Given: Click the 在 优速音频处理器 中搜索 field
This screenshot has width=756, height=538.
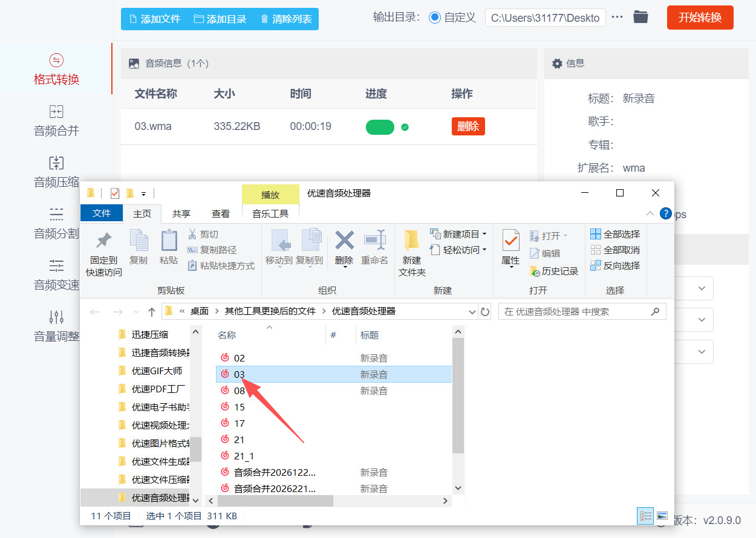Looking at the screenshot, I should pos(575,312).
